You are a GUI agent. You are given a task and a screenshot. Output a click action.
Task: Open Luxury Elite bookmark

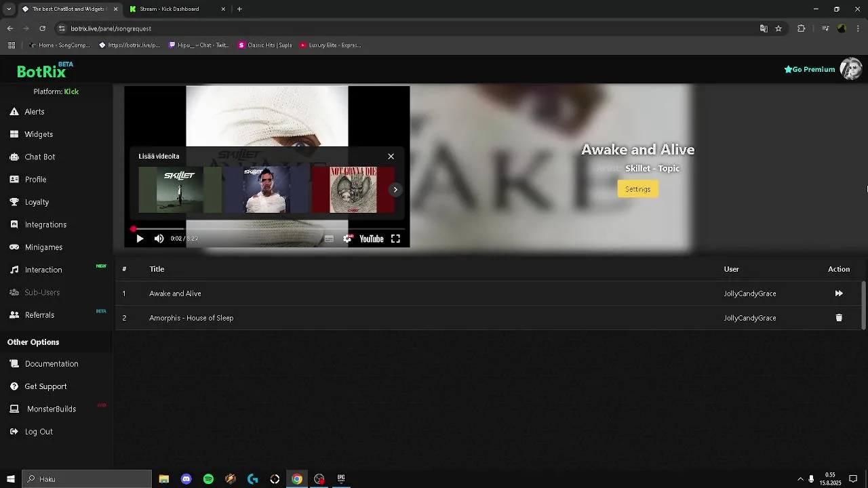330,45
